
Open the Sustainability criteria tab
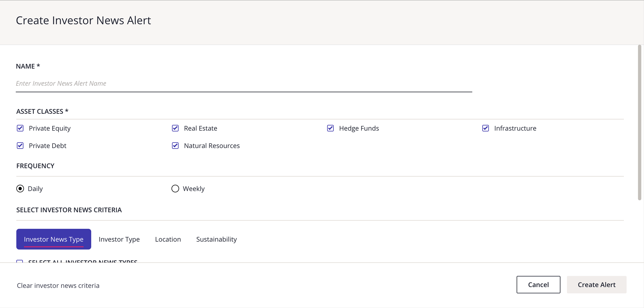[216, 239]
